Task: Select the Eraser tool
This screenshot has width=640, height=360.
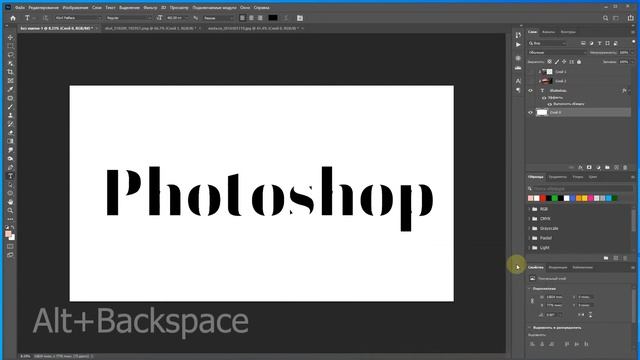Action: (10, 133)
